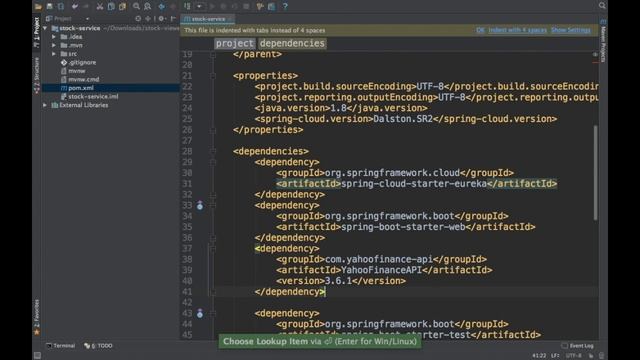Click the UTF-8 encoding status indicator
The image size is (640, 360).
coord(573,356)
